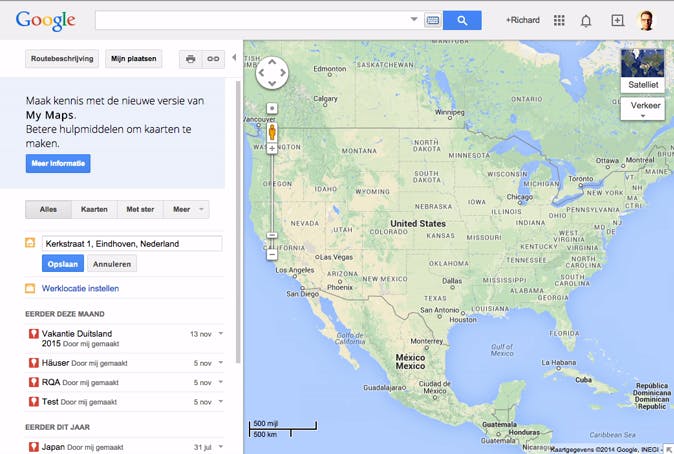This screenshot has height=454, width=674.
Task: Click the home address input field
Action: [131, 243]
